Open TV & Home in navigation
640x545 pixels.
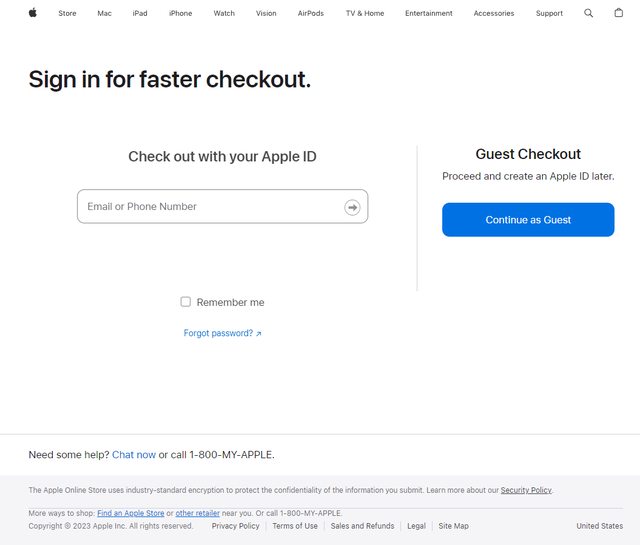pyautogui.click(x=365, y=14)
